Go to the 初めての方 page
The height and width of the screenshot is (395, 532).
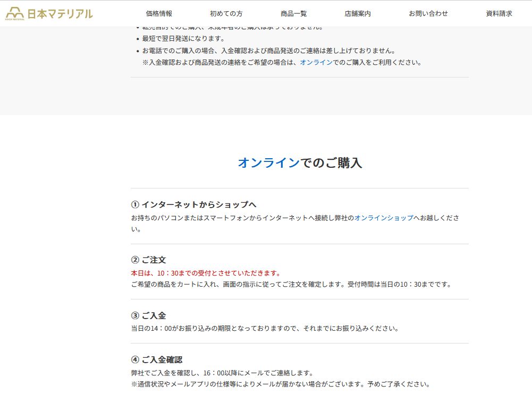click(x=226, y=14)
